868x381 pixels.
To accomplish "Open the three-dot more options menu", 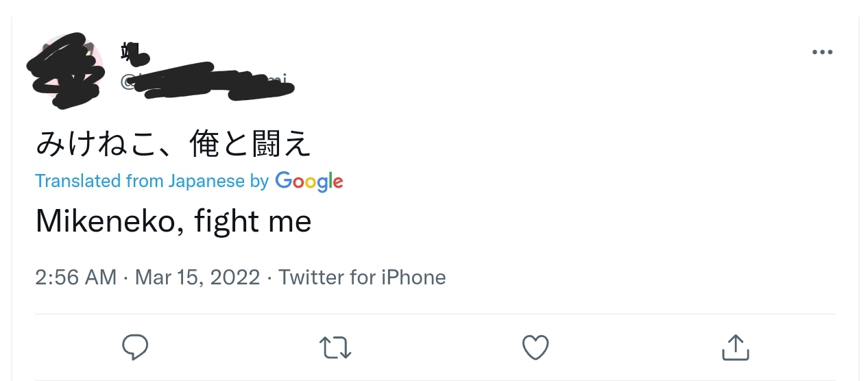I will click(821, 53).
